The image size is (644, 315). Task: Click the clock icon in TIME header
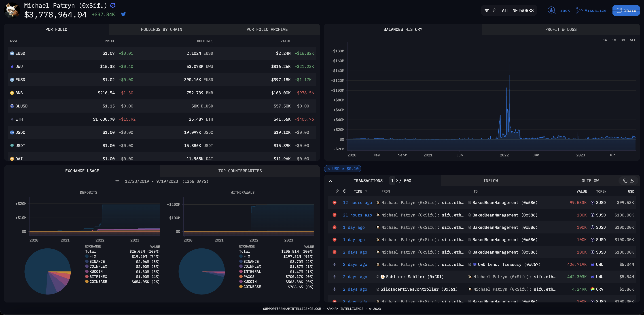(345, 191)
